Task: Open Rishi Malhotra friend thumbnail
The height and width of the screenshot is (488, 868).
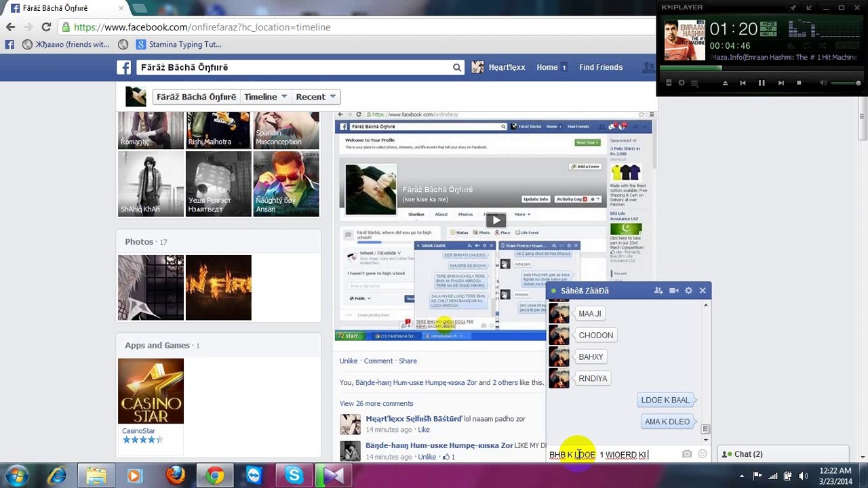Action: point(218,130)
